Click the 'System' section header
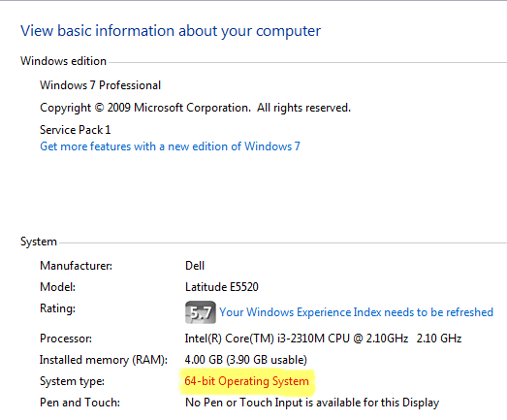 click(x=39, y=242)
